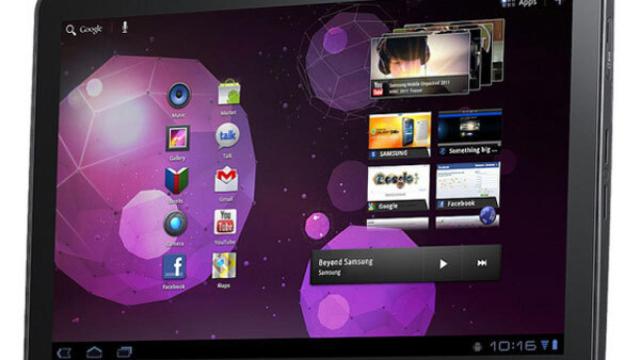The width and height of the screenshot is (640, 360).
Task: Tap the Home navigation button
Action: (x=94, y=352)
